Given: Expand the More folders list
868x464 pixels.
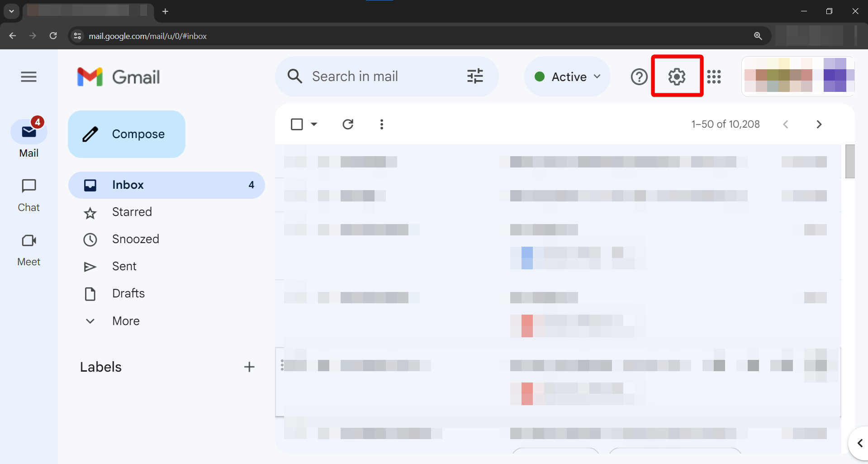Looking at the screenshot, I should click(x=126, y=321).
